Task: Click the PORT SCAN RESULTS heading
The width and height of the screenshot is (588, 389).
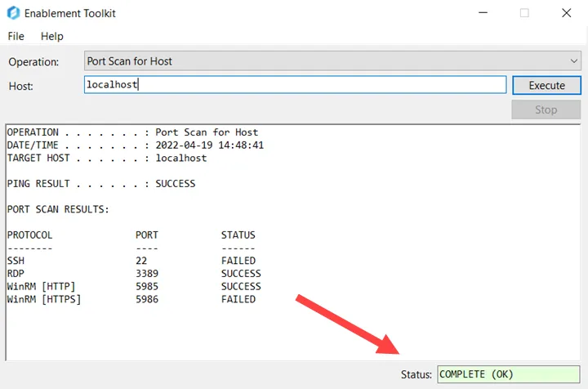Action: pos(58,209)
